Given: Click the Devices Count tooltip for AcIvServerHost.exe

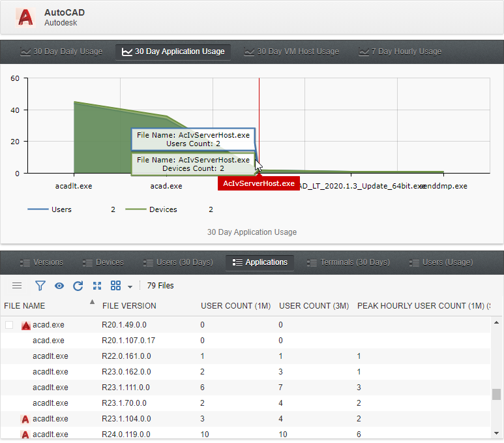Looking at the screenshot, I should [193, 164].
